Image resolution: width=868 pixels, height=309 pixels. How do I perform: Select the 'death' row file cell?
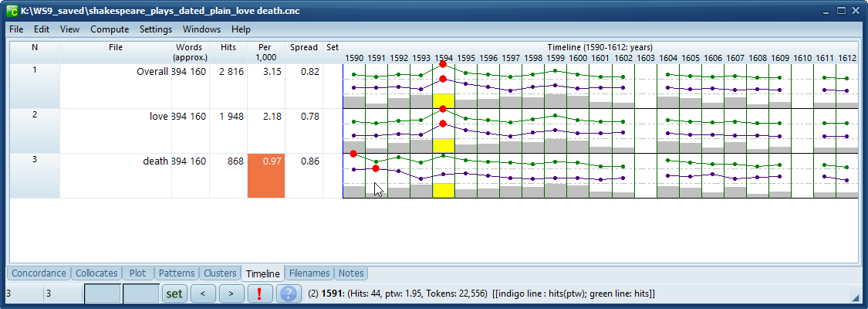click(116, 175)
